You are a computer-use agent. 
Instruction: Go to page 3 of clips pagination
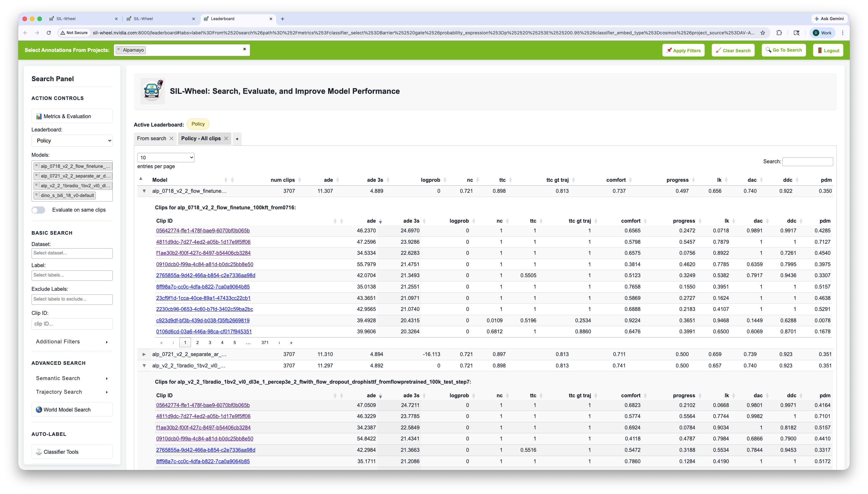coord(210,343)
